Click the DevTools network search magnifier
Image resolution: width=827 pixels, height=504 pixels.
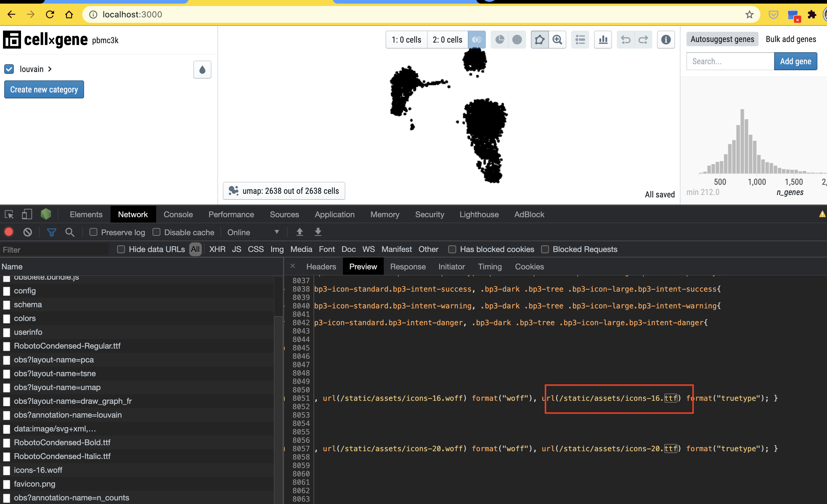70,232
